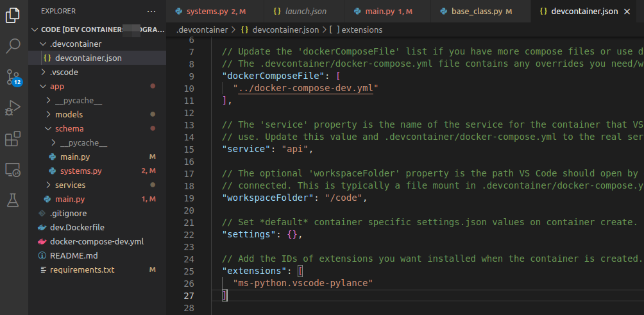Image resolution: width=644 pixels, height=315 pixels.
Task: Open docker-compose-dev.yml in the explorer
Action: pyautogui.click(x=97, y=241)
